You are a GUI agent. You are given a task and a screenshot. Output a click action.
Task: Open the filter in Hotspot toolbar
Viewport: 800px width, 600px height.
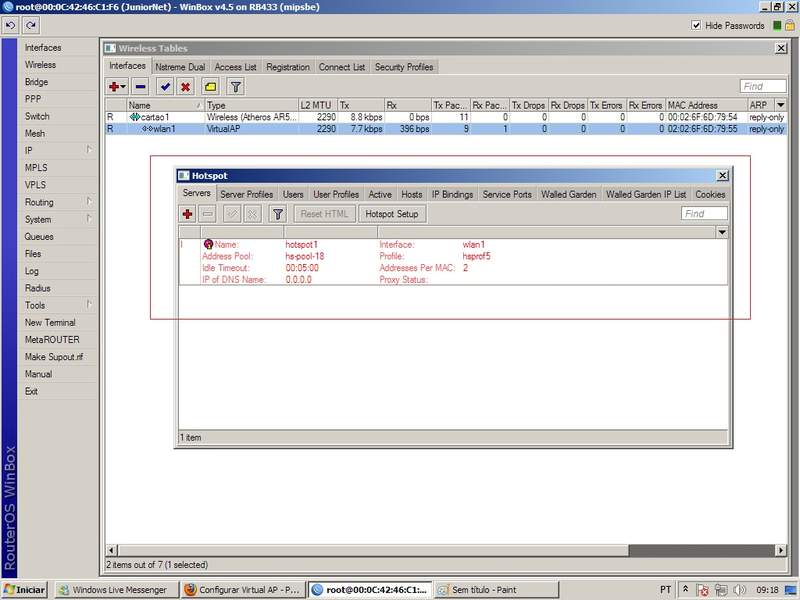tap(278, 214)
